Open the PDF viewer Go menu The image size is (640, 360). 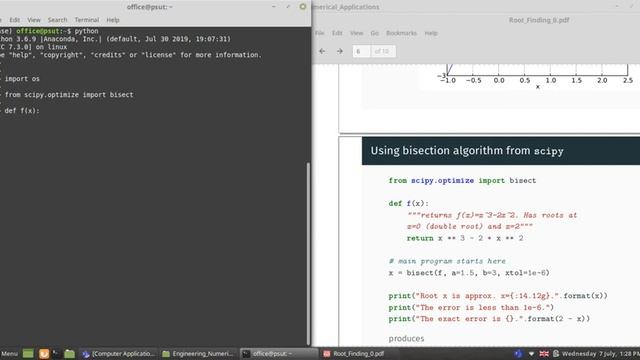coord(374,33)
